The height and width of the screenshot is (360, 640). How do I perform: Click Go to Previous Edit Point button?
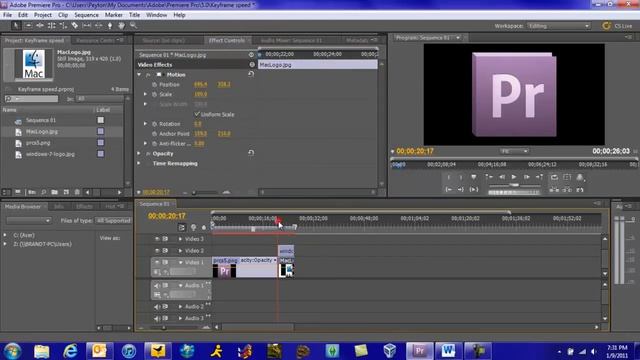click(x=489, y=177)
